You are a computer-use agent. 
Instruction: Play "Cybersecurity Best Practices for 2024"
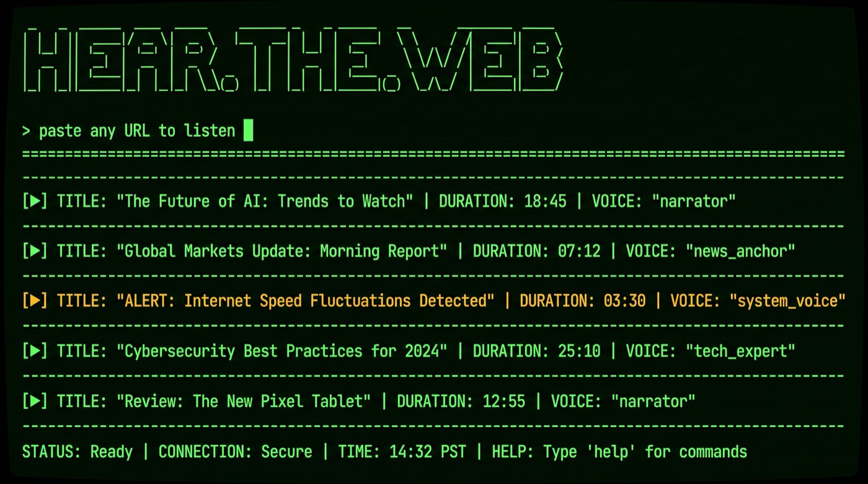[x=35, y=351]
